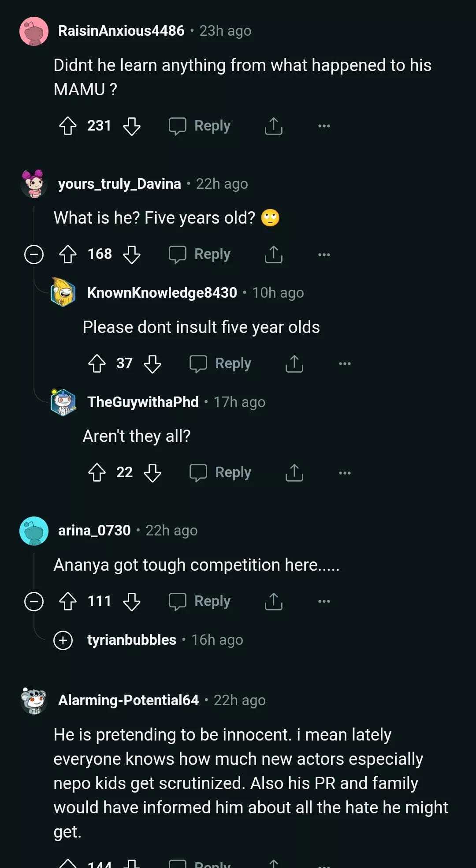Viewport: 476px width, 868px height.
Task: Collapse yours_truly_Davina's comment thread
Action: [34, 254]
